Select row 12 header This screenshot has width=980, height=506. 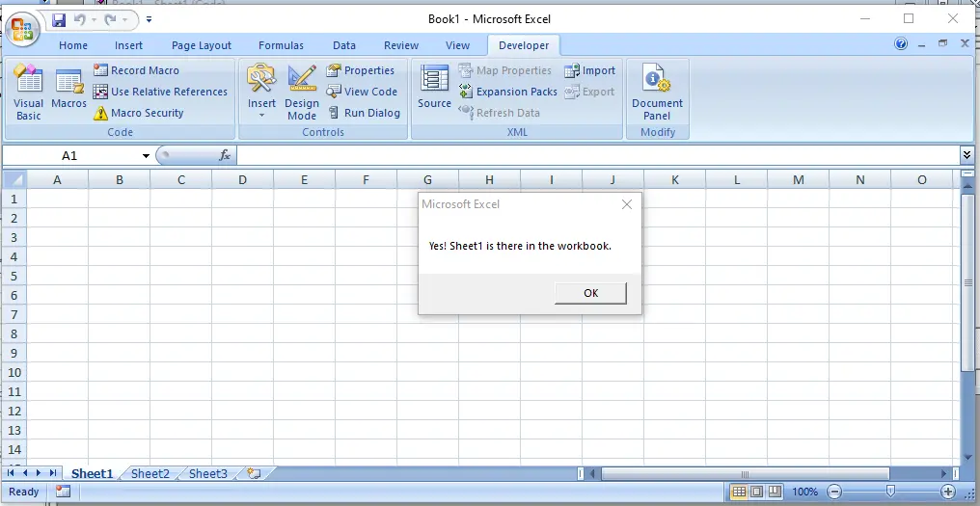coord(15,411)
